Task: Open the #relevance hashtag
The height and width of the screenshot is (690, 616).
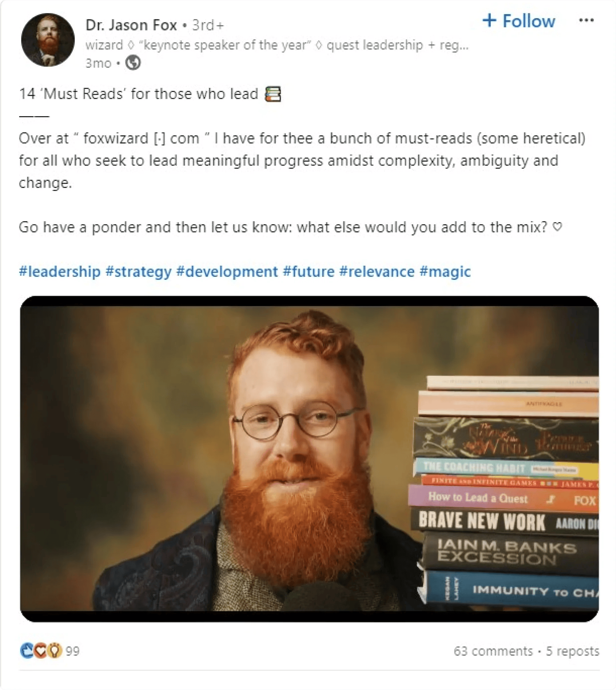Action: coord(377,272)
